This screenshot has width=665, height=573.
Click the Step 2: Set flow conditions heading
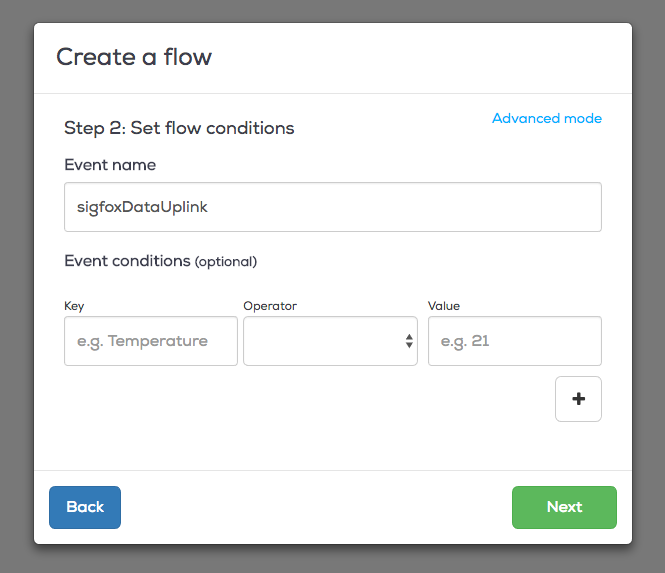179,128
